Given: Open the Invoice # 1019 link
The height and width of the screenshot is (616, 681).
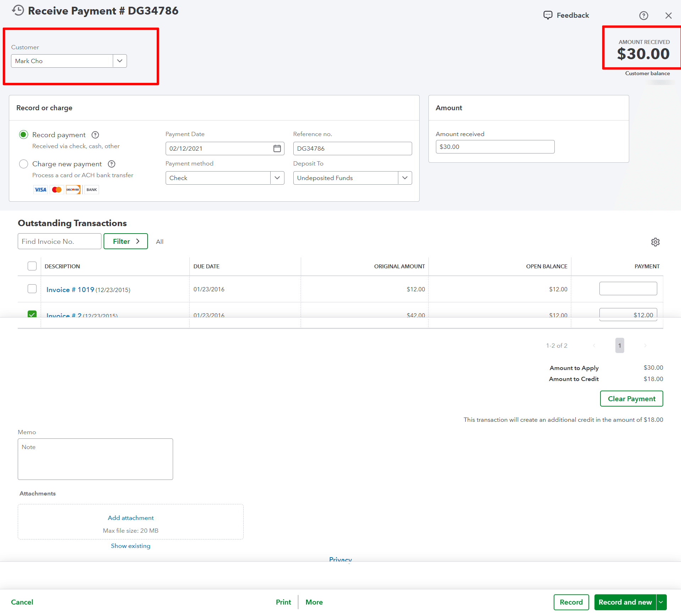Looking at the screenshot, I should (70, 290).
